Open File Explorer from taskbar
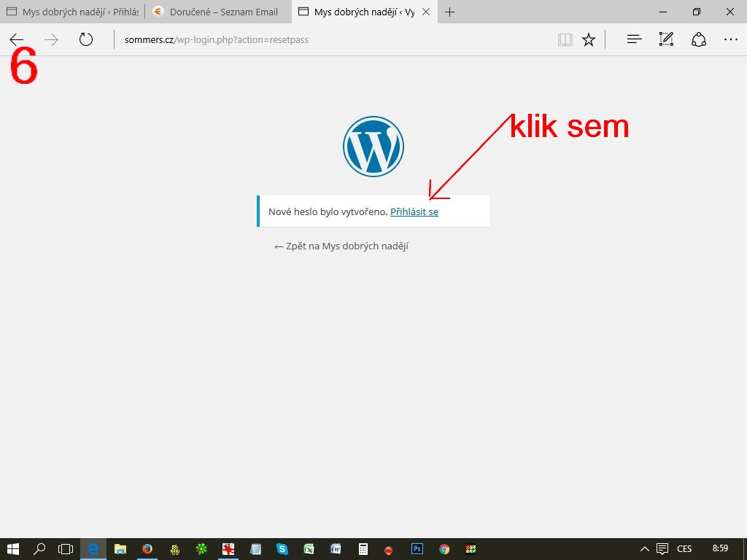Viewport: 747px width, 560px height. click(120, 549)
